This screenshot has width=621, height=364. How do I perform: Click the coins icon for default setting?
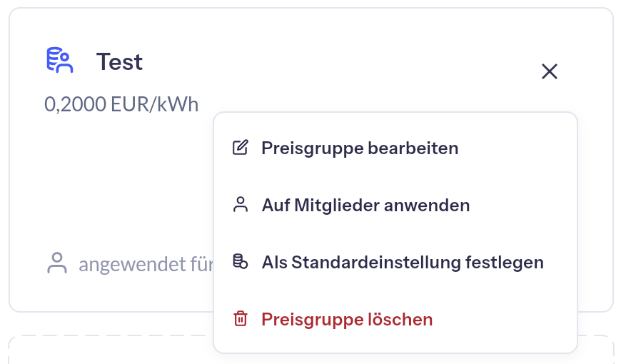click(241, 262)
